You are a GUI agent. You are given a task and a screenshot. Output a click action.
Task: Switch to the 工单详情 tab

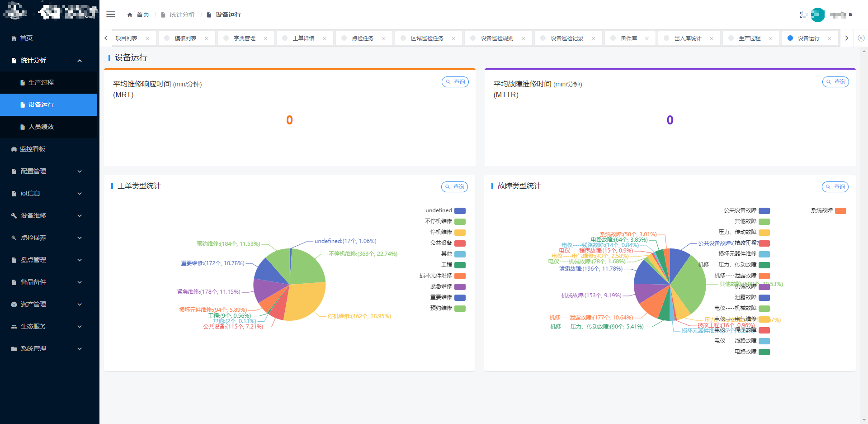coord(304,38)
